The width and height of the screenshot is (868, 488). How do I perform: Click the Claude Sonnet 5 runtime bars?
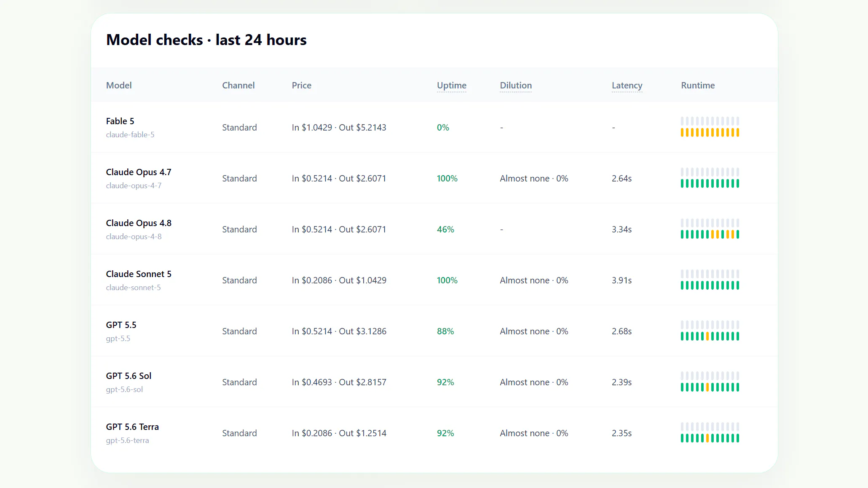710,280
